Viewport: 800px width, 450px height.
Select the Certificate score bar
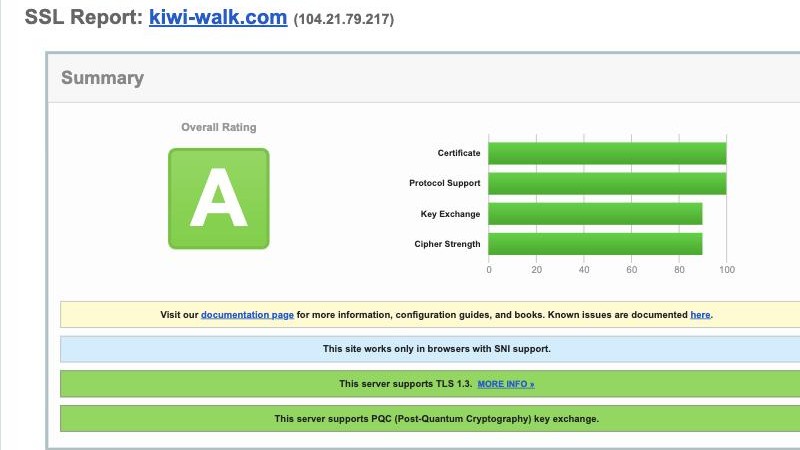click(x=607, y=153)
